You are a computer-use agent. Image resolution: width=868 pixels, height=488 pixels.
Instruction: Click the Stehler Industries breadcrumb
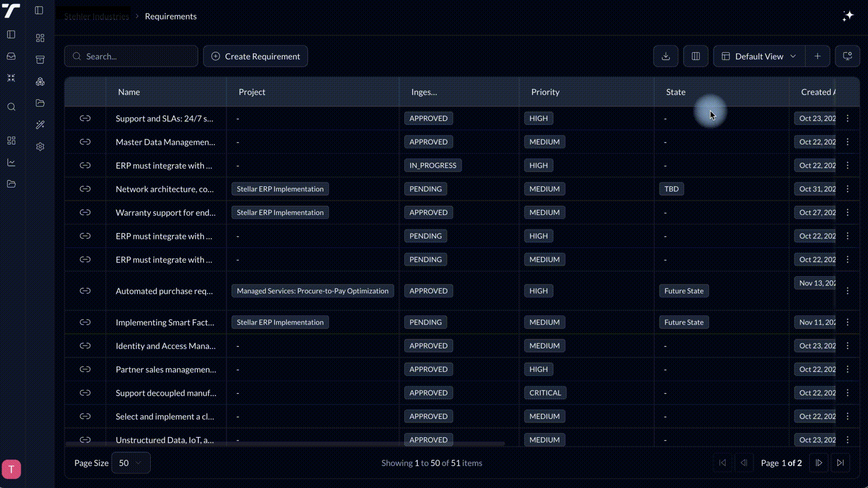97,17
